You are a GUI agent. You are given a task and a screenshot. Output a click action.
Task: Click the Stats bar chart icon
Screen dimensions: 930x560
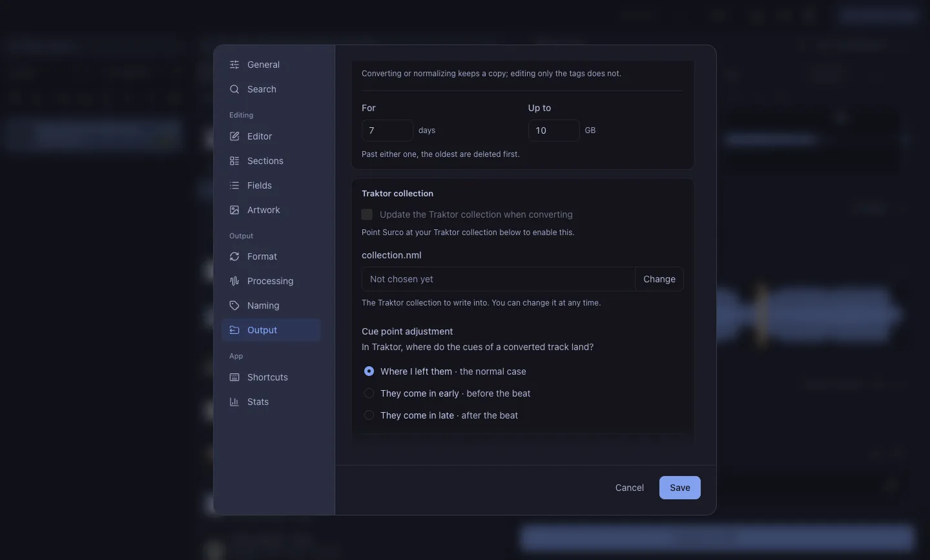(x=234, y=402)
